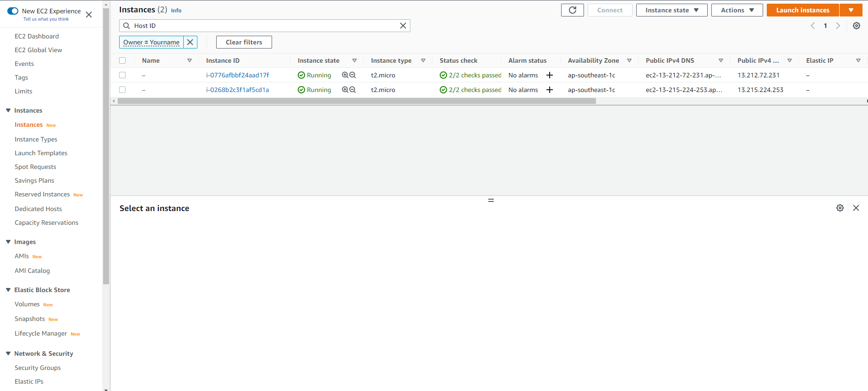
Task: Zoom in icon for instance i-0776afbbf24aad17f
Action: point(345,75)
